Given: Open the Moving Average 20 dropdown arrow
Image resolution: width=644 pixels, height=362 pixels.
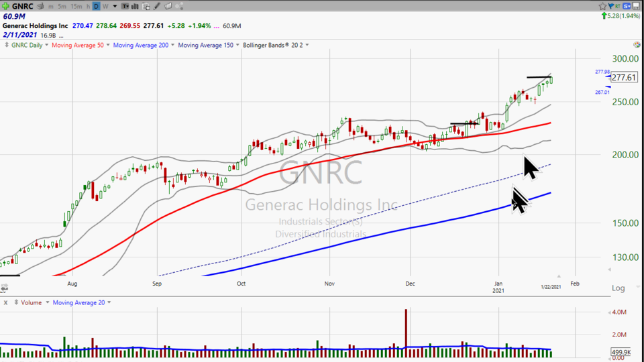Looking at the screenshot, I should pyautogui.click(x=109, y=302).
